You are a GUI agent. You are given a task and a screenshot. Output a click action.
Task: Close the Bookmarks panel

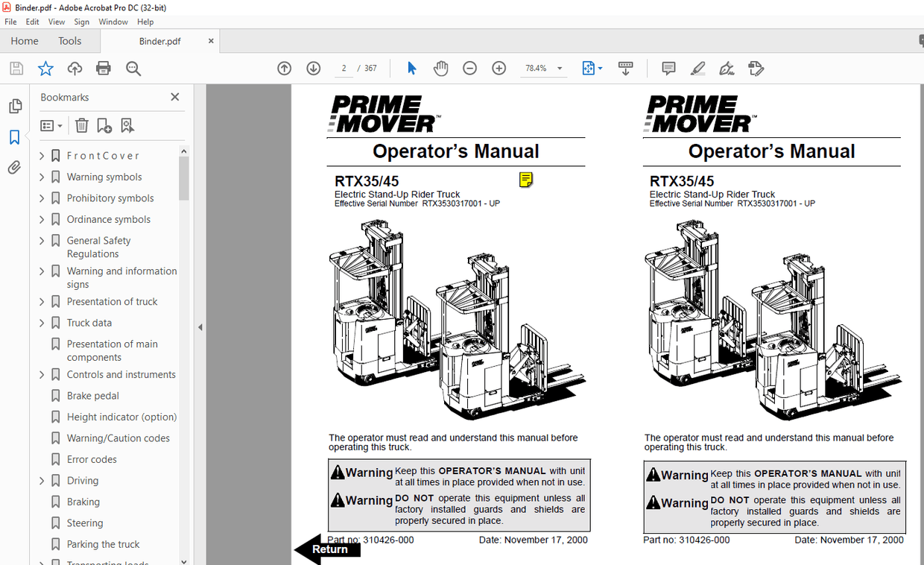click(x=174, y=97)
